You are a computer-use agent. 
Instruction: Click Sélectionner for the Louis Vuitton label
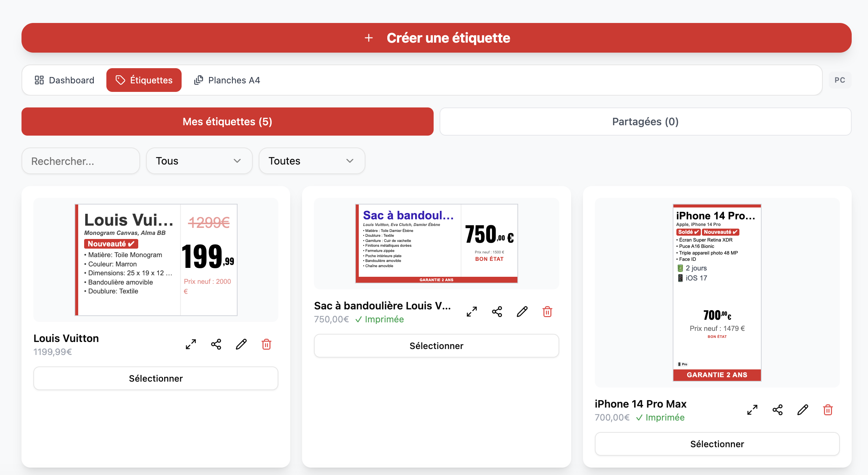click(x=156, y=378)
